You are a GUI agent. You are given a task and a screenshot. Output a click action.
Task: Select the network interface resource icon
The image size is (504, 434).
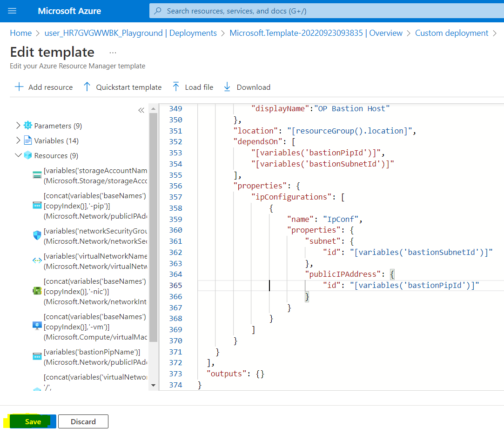tap(37, 291)
